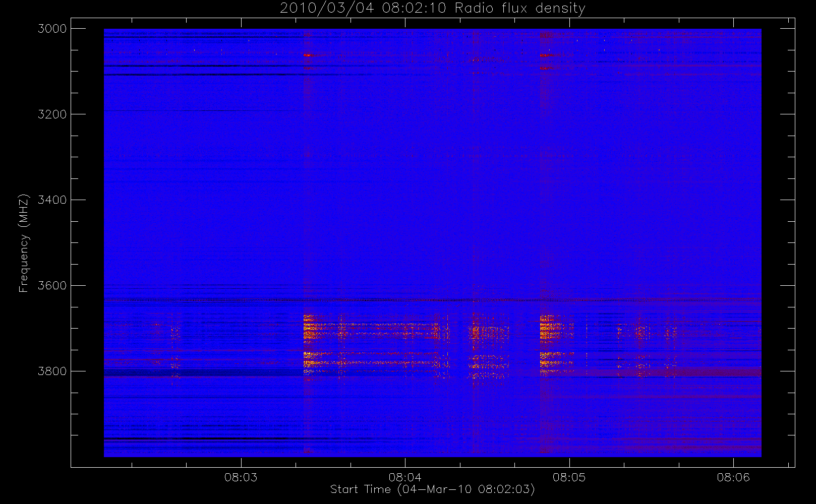Click the 08:05 time tick label
Image resolution: width=816 pixels, height=504 pixels.
pyautogui.click(x=569, y=477)
